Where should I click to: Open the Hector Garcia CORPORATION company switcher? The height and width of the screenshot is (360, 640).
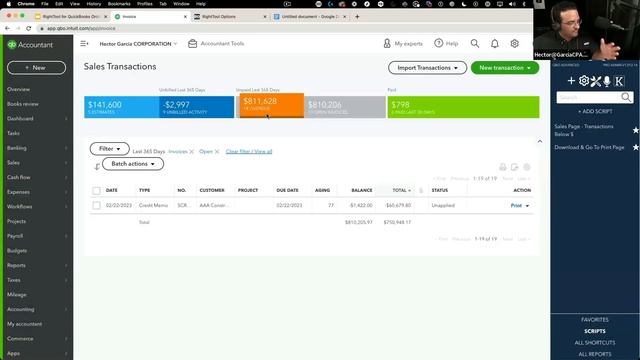point(138,44)
